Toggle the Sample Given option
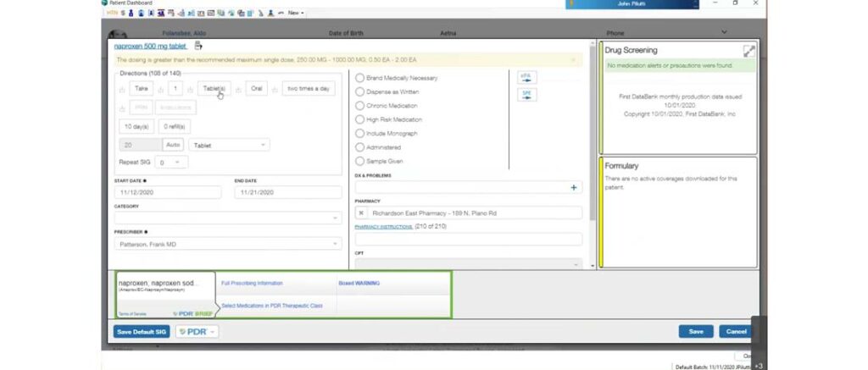Viewport: 868px width, 370px height. pyautogui.click(x=359, y=161)
